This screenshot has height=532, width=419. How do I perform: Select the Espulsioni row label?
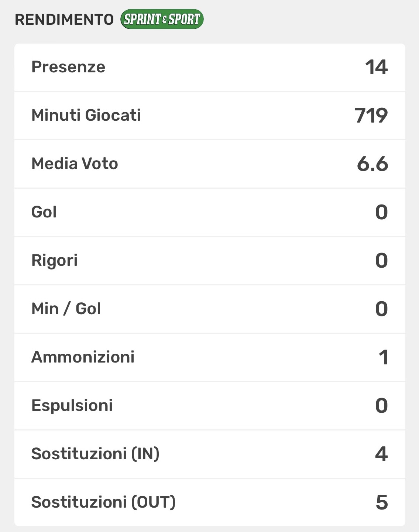point(72,405)
